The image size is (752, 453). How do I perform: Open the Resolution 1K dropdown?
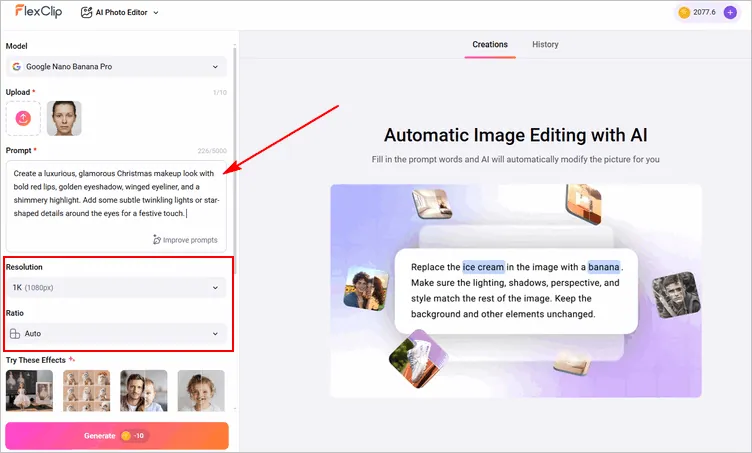tap(116, 288)
